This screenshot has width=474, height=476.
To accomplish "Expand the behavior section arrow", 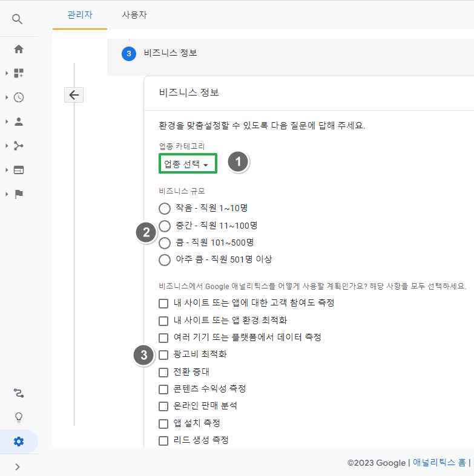I will coord(7,170).
